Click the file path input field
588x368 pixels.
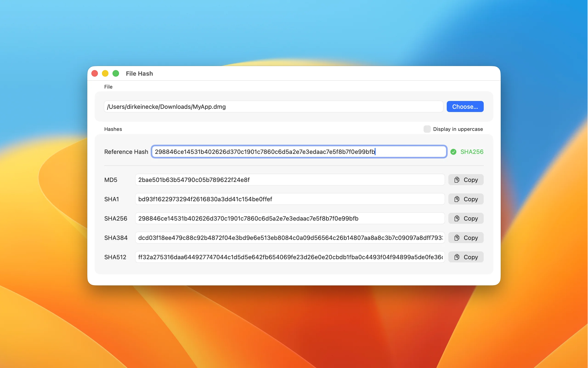coord(274,106)
